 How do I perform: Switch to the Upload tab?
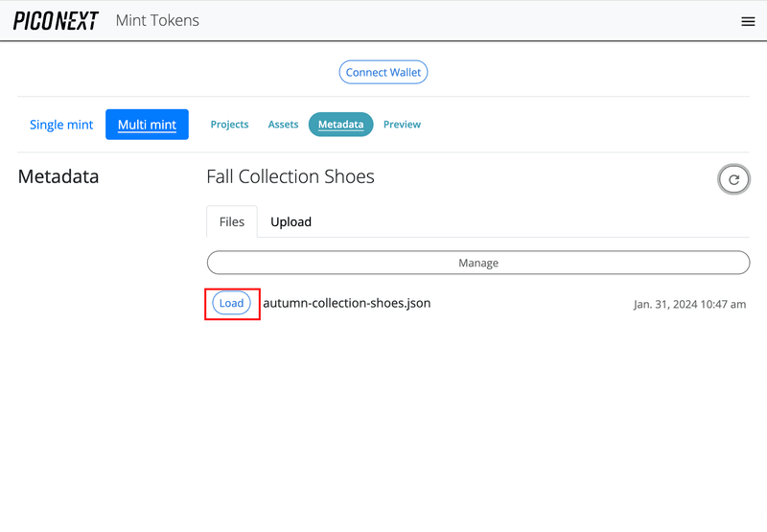pyautogui.click(x=291, y=221)
